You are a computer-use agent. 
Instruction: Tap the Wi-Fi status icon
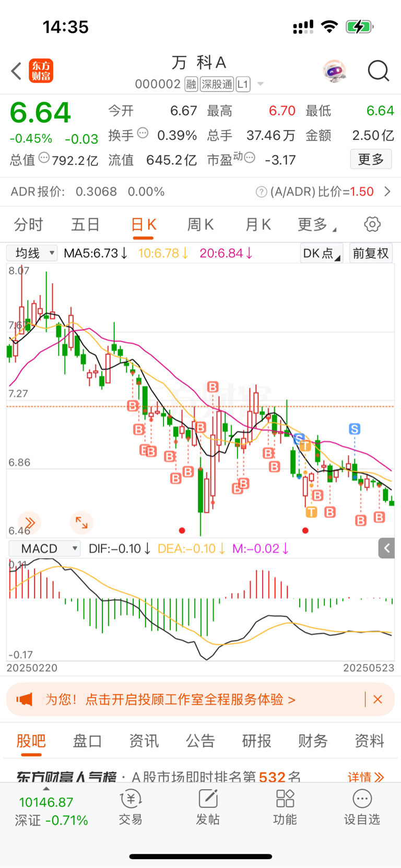[329, 27]
